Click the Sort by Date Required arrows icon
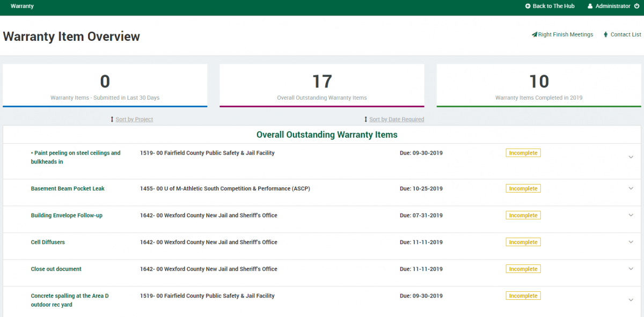 [366, 119]
